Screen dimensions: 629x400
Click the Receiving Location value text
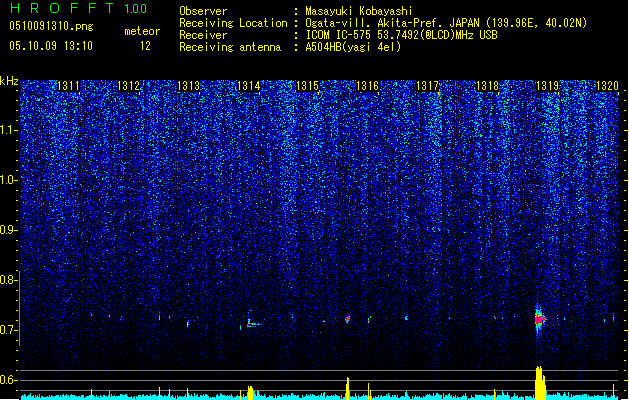click(446, 23)
